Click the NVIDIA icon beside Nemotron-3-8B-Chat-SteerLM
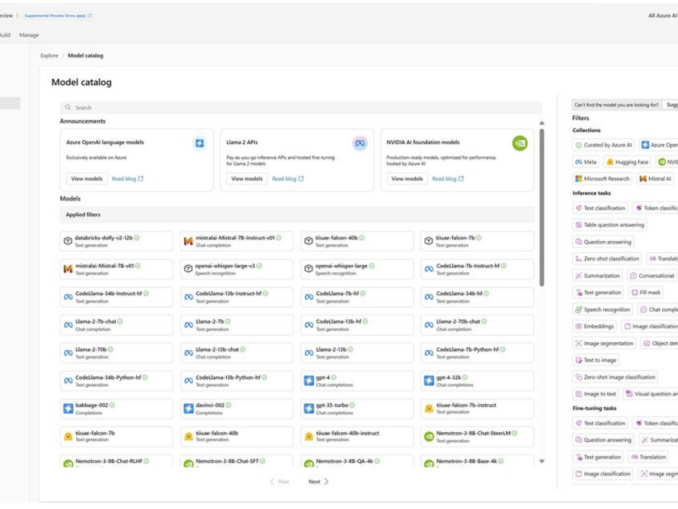Viewport: 678px width, 509px height. click(429, 436)
